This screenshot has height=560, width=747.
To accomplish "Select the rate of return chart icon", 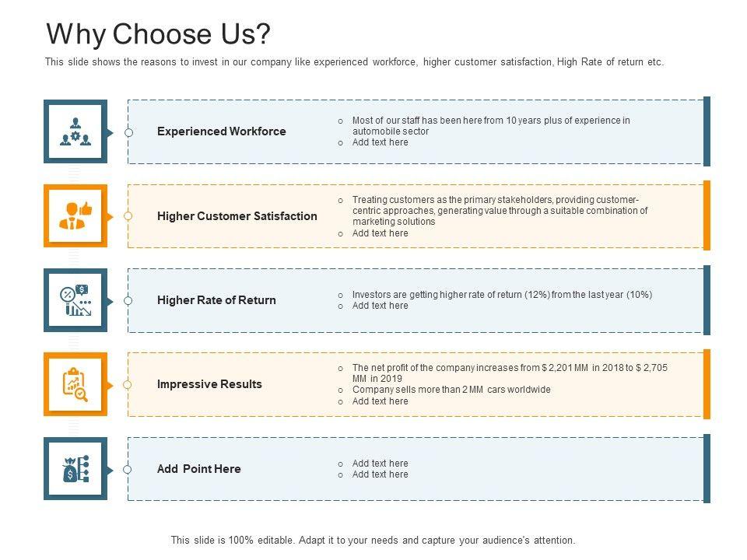I will click(75, 300).
